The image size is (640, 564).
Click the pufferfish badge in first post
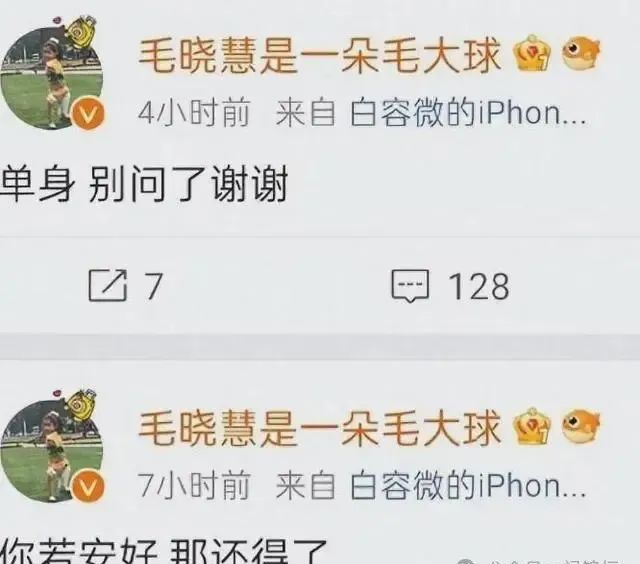[581, 52]
